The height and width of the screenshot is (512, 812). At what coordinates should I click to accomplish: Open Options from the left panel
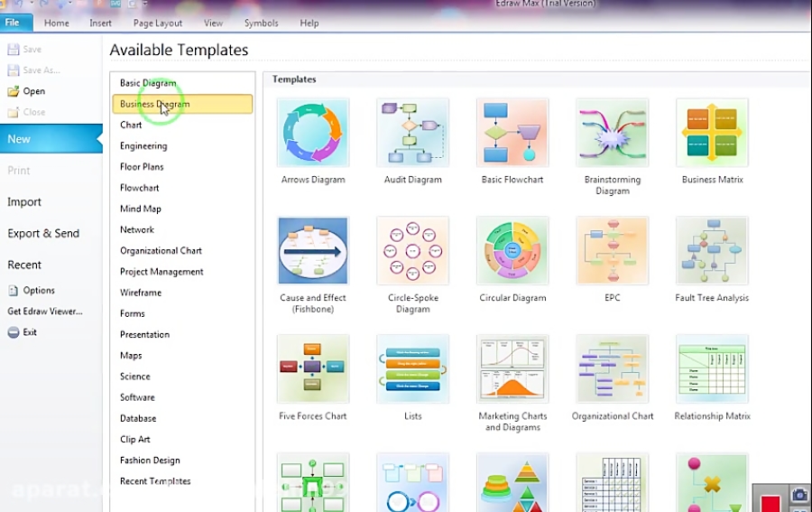coord(39,291)
